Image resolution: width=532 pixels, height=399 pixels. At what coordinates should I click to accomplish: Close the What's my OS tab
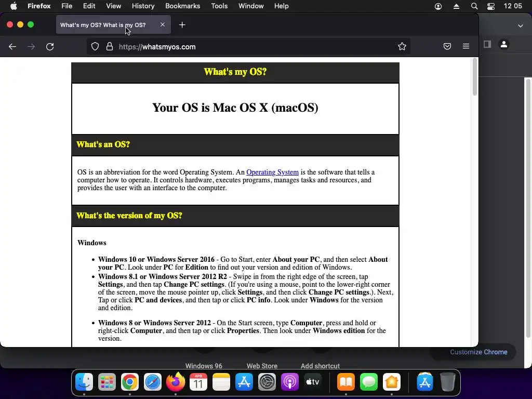(163, 24)
